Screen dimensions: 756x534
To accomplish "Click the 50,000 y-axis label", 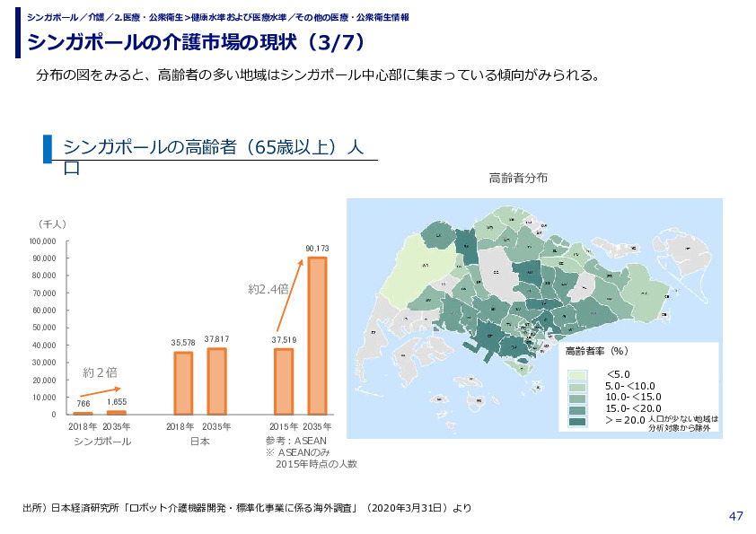I will 44,328.
